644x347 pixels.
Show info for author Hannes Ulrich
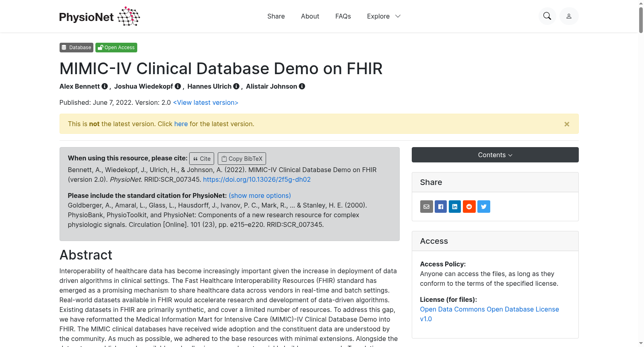click(236, 86)
